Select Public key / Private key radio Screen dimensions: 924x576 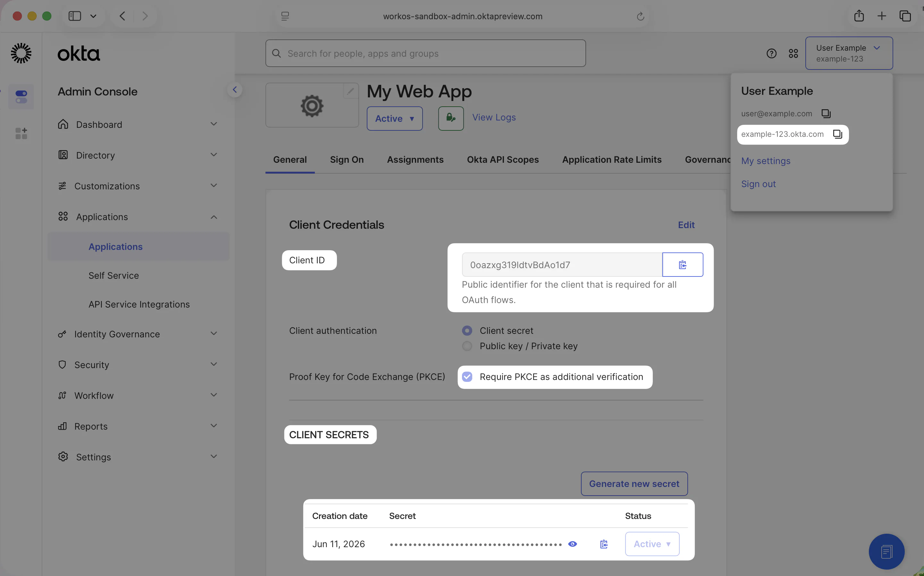point(467,346)
